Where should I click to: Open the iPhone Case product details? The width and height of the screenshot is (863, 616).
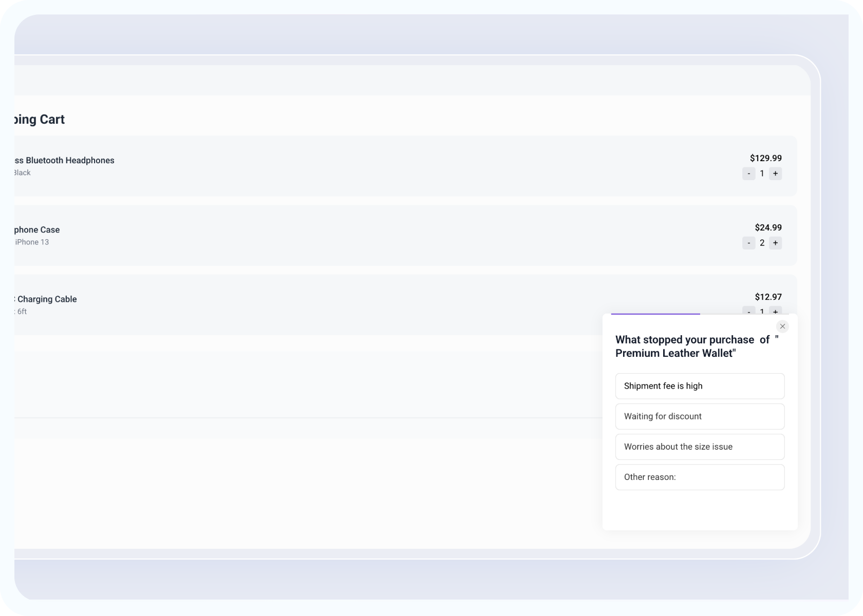36,229
